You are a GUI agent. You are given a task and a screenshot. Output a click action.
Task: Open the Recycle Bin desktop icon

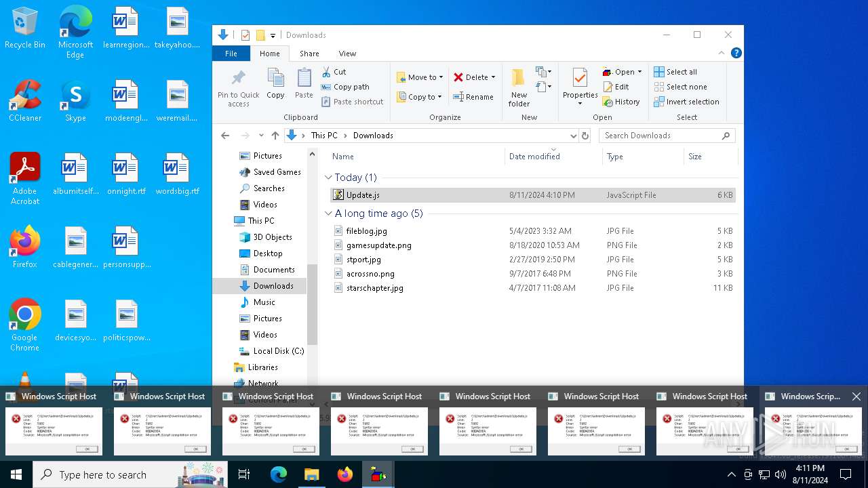[x=25, y=28]
